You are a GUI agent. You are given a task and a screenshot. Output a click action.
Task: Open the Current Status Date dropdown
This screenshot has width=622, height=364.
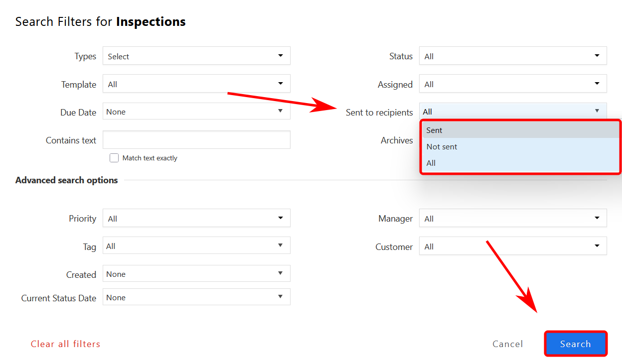(x=196, y=297)
